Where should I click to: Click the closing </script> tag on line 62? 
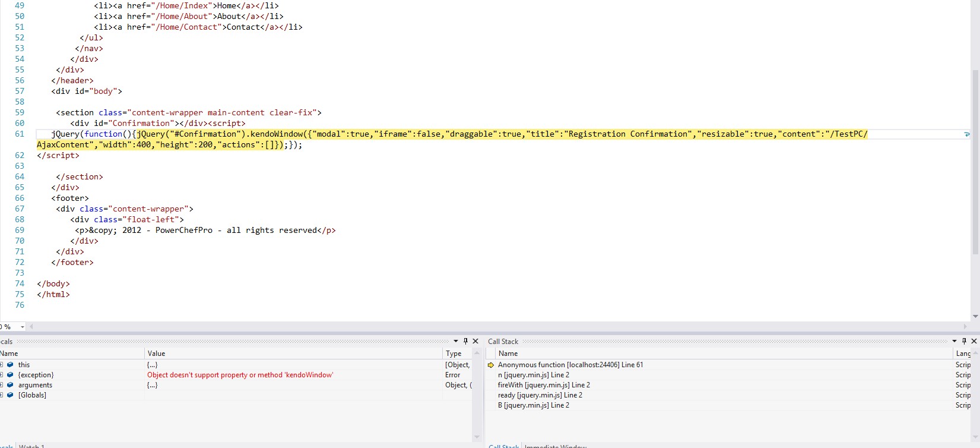tap(58, 156)
